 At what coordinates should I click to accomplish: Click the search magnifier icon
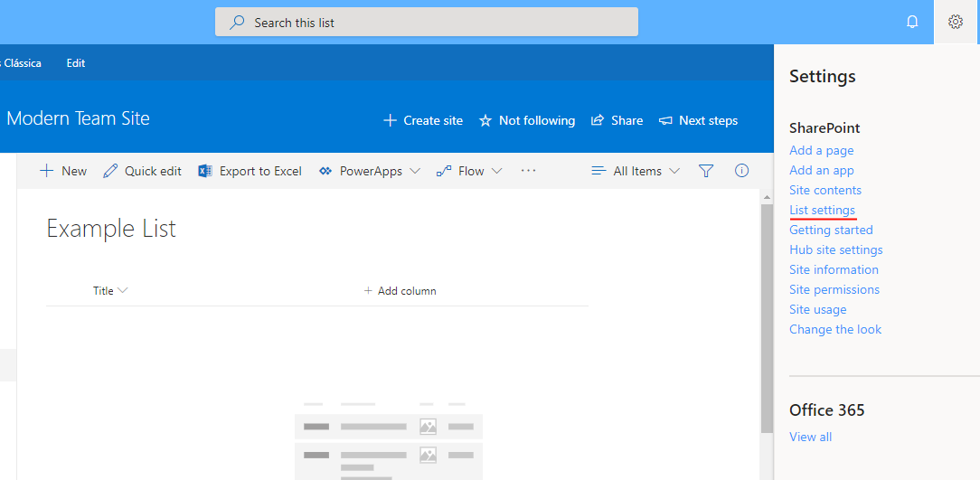[237, 23]
